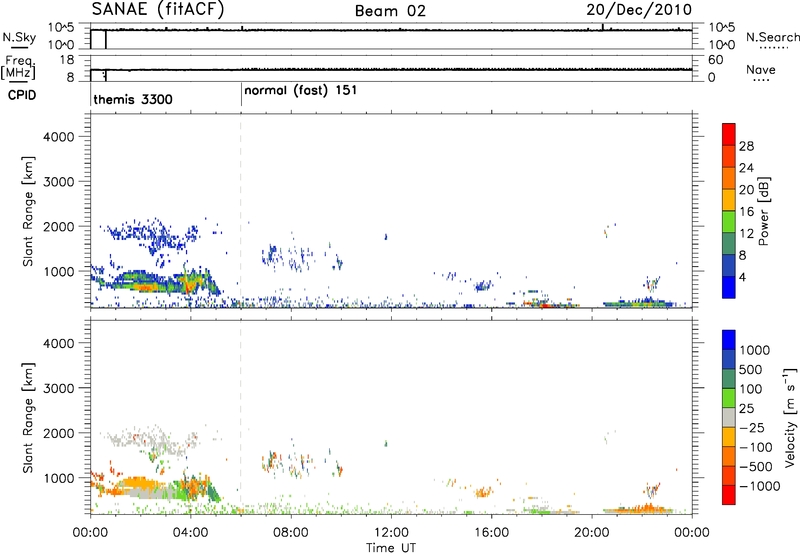Click the dashed vertical CPID change line in the velocity panel
The width and height of the screenshot is (800, 554).
[241, 416]
